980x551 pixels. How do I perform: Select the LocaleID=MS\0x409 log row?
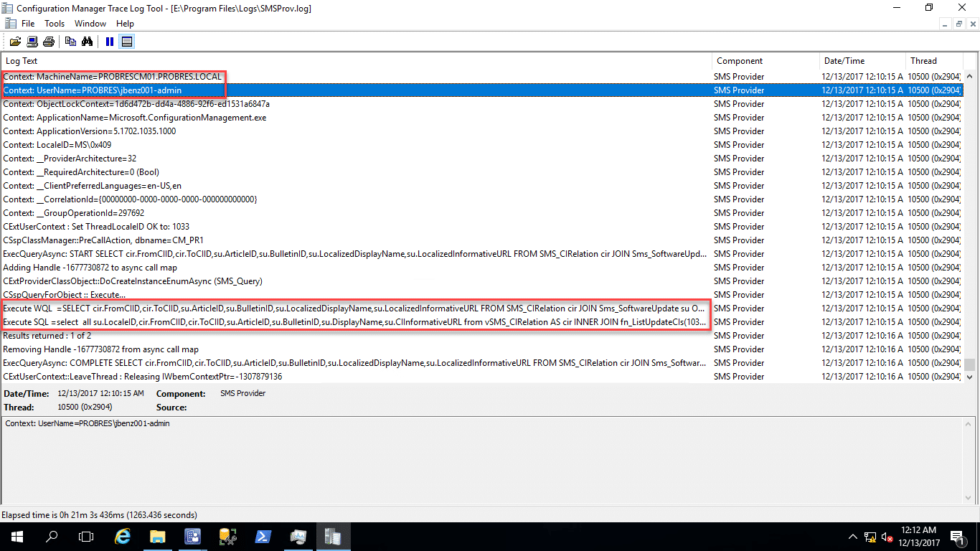pyautogui.click(x=481, y=145)
